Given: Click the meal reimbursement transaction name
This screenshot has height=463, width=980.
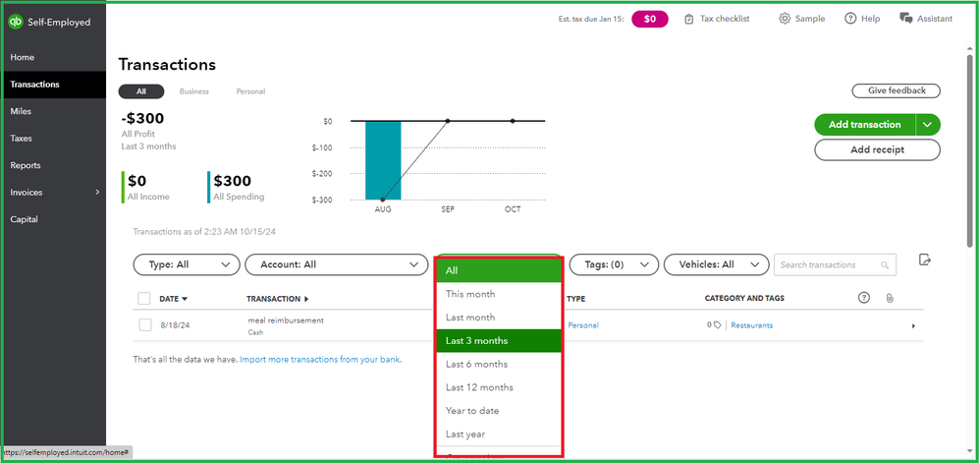Looking at the screenshot, I should (286, 320).
